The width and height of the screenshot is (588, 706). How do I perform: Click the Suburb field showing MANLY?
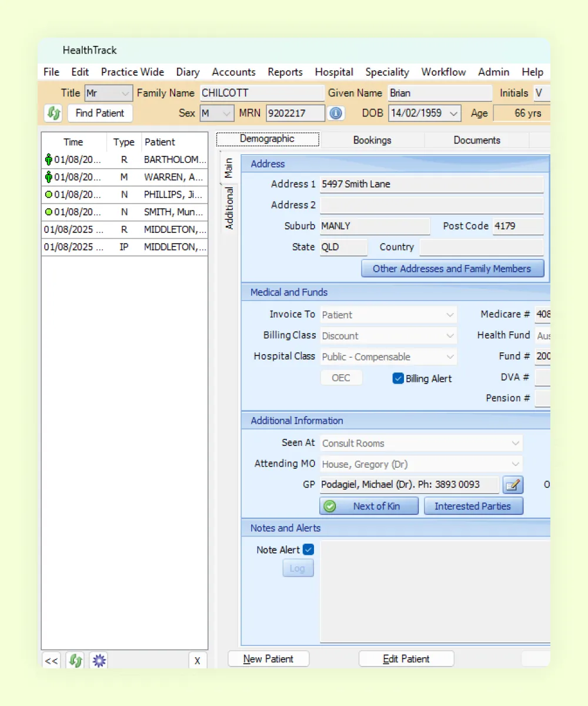click(x=375, y=227)
